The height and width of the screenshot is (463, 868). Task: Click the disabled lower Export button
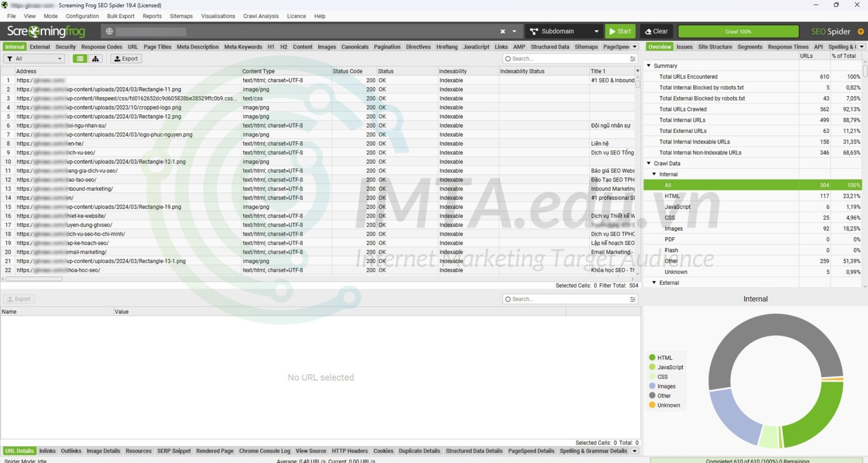[x=19, y=299]
